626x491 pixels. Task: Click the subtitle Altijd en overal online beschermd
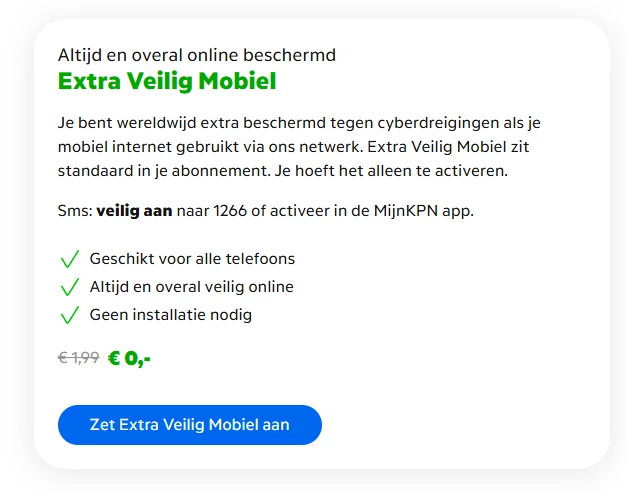click(x=196, y=54)
